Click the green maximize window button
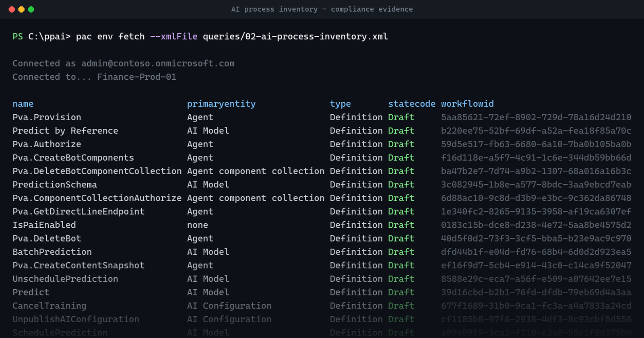The image size is (644, 338). point(31,9)
